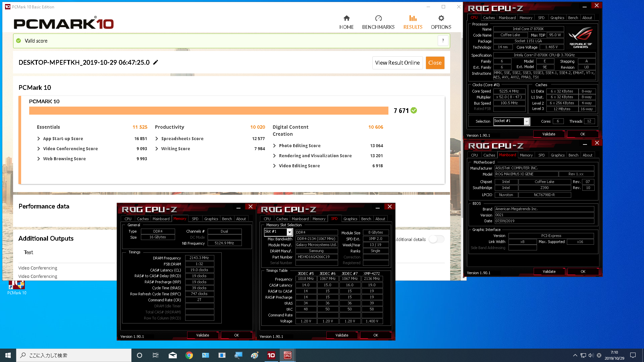Viewport: 644px width, 362px height.
Task: Click OK in SPD CPU-Z window
Action: point(376,335)
